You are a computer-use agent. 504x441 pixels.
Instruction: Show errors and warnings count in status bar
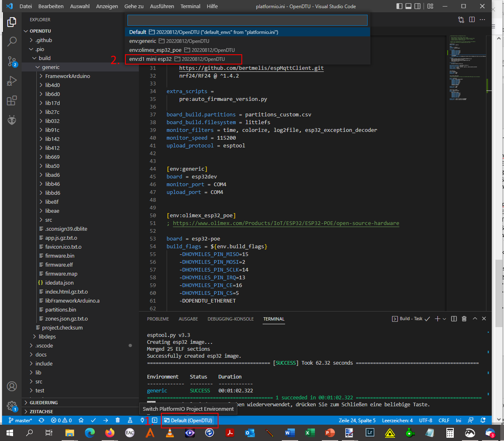pos(61,420)
